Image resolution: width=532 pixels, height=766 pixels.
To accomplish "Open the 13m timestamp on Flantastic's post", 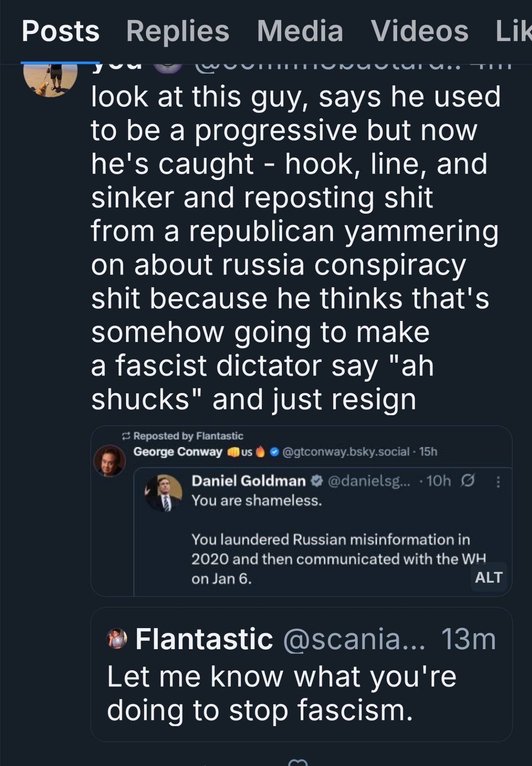I will click(x=468, y=639).
